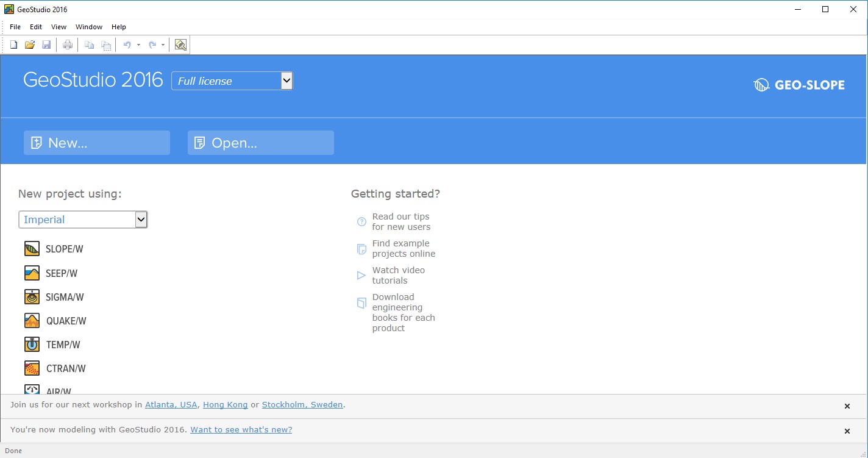Click the SEEP/W product icon
The height and width of the screenshot is (458, 868).
pos(32,273)
